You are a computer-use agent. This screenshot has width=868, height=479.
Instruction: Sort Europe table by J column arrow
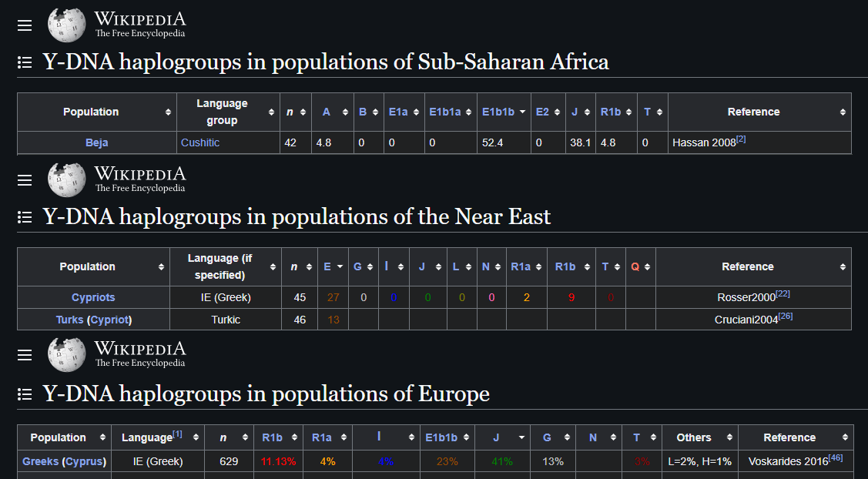pyautogui.click(x=521, y=438)
